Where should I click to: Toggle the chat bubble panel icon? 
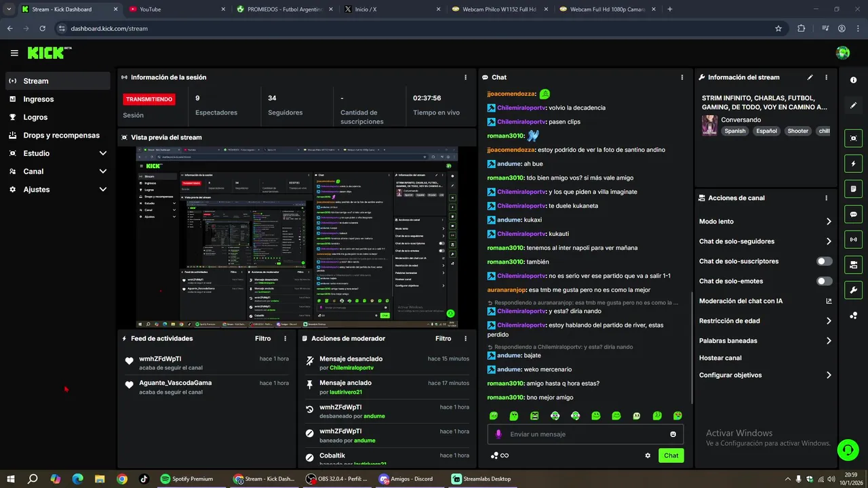[853, 214]
